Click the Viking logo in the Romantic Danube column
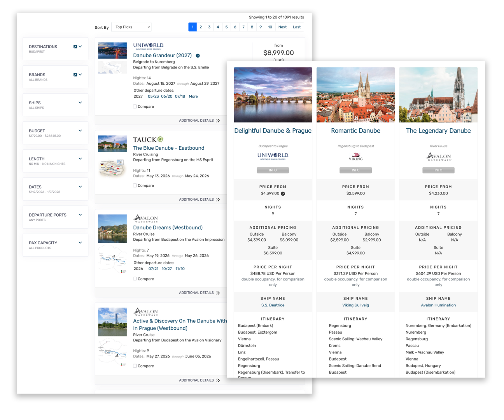 coord(355,157)
